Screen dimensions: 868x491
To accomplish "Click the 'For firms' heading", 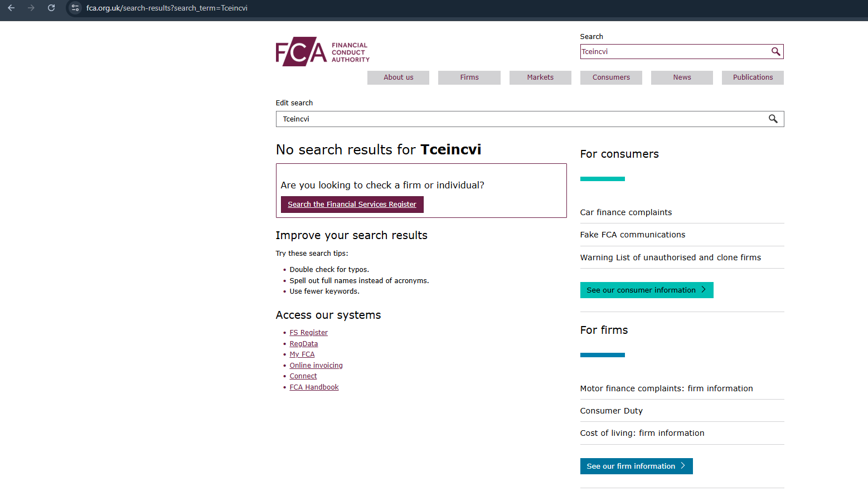I will point(604,330).
